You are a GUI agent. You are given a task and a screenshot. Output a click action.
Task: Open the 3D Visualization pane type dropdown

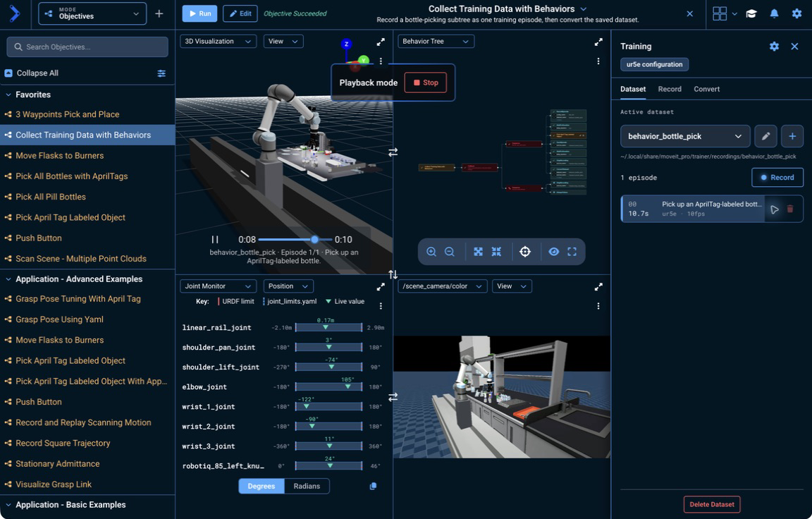tap(218, 42)
